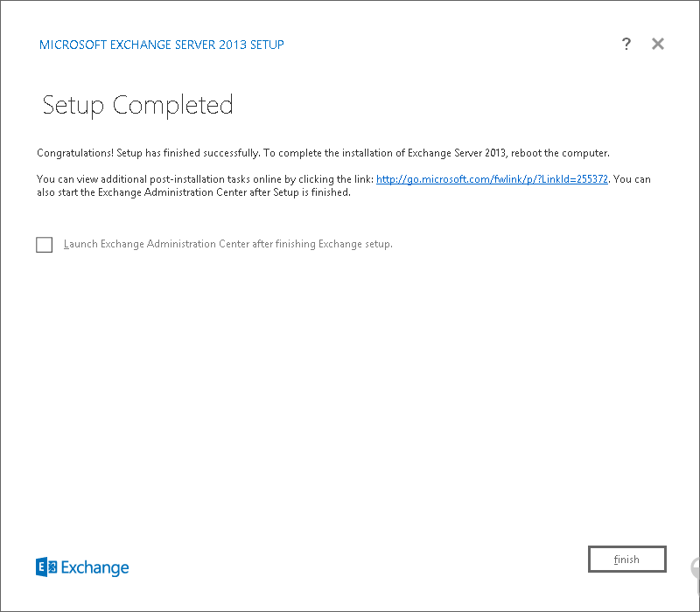Click the 'Congratulations! Setup has finished successfully' message
This screenshot has height=612, width=700.
(x=323, y=153)
